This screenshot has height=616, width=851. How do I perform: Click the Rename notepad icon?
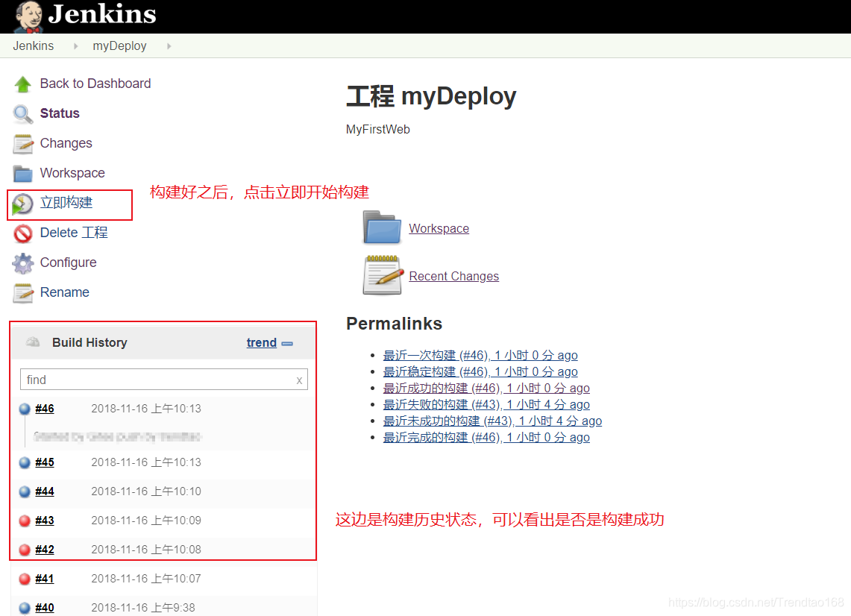[23, 293]
